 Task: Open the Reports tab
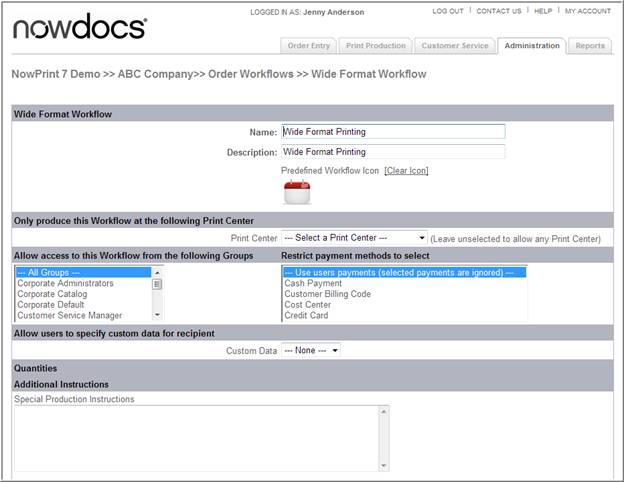coord(590,46)
